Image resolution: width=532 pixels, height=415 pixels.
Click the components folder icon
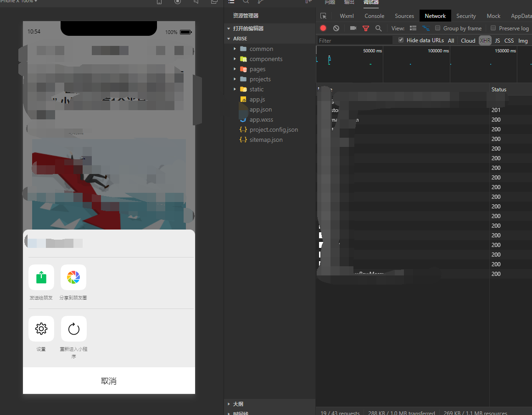click(x=243, y=59)
